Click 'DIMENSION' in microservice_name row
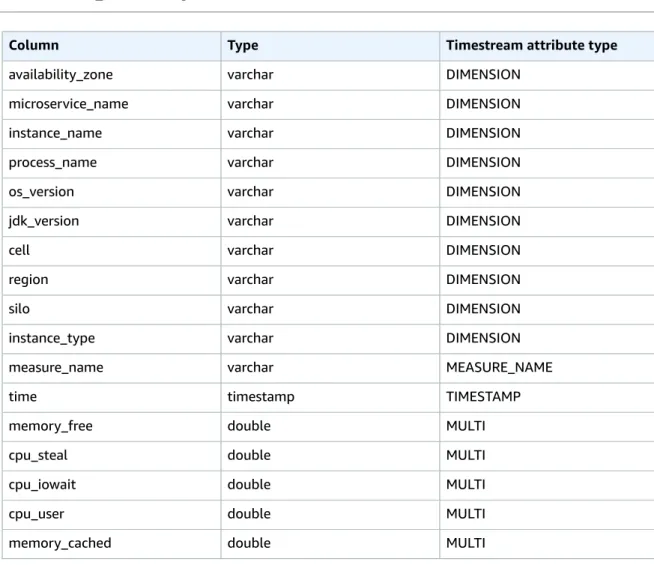Viewport: 654px width, 565px height. pos(483,104)
